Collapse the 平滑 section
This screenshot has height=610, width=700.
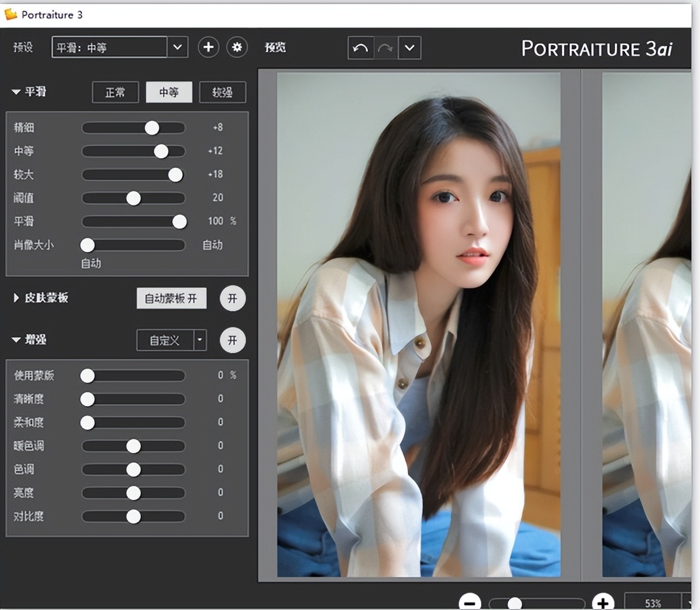(x=16, y=92)
